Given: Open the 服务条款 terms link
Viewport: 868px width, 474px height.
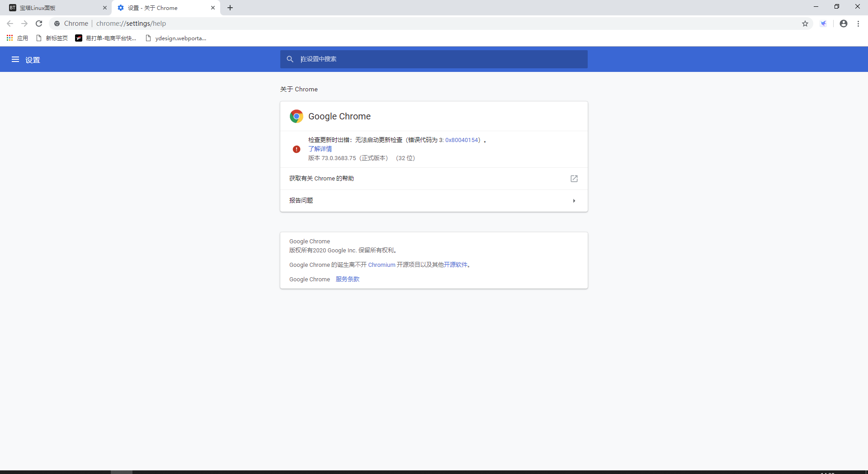Looking at the screenshot, I should coord(348,280).
